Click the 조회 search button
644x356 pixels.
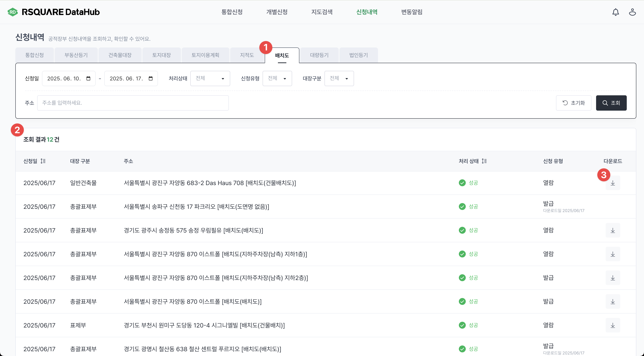(611, 103)
